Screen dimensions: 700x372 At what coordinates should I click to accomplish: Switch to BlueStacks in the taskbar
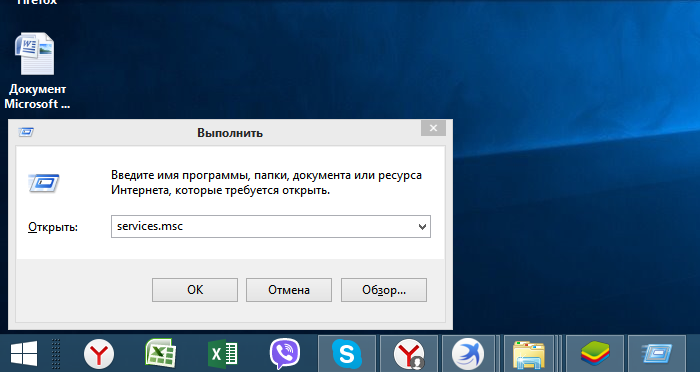[x=595, y=354]
